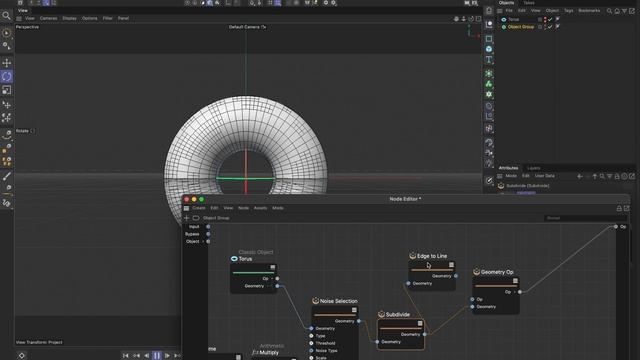
Task: Click the Node Editor search field
Action: (x=585, y=218)
